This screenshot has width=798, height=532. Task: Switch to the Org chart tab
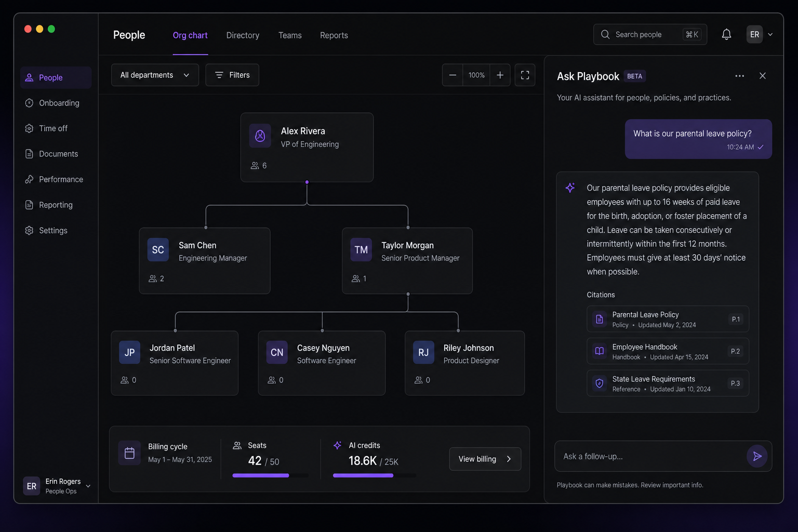point(190,35)
